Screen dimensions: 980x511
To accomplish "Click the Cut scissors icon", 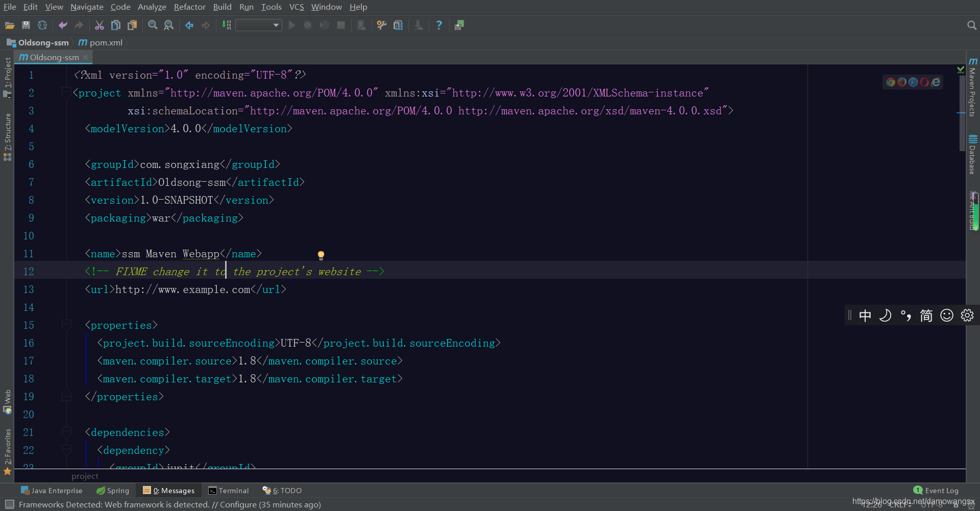I will [100, 25].
